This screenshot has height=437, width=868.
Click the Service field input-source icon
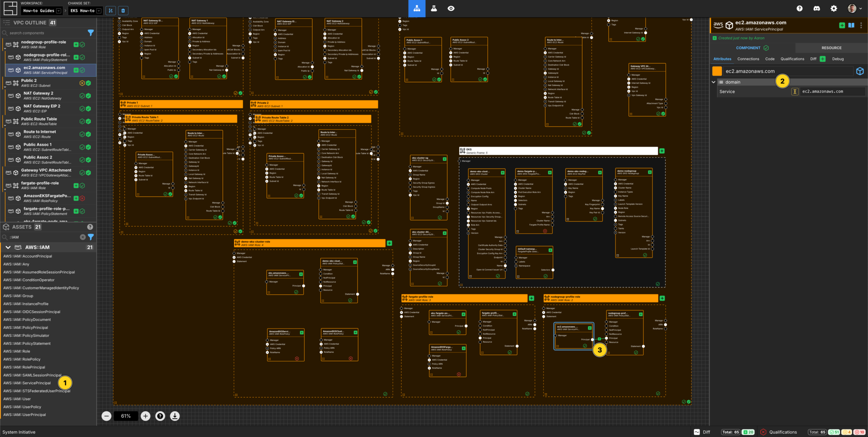point(795,91)
